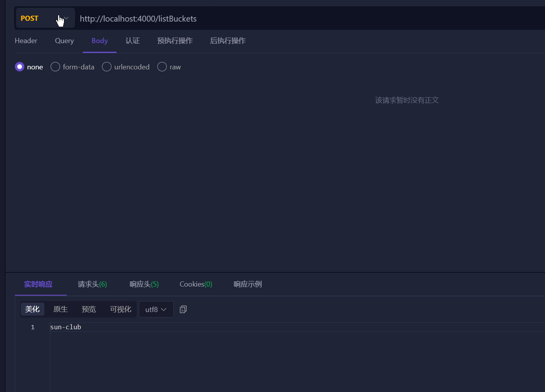545x392 pixels.
Task: Click line number 1 in response gutter
Action: pos(33,327)
